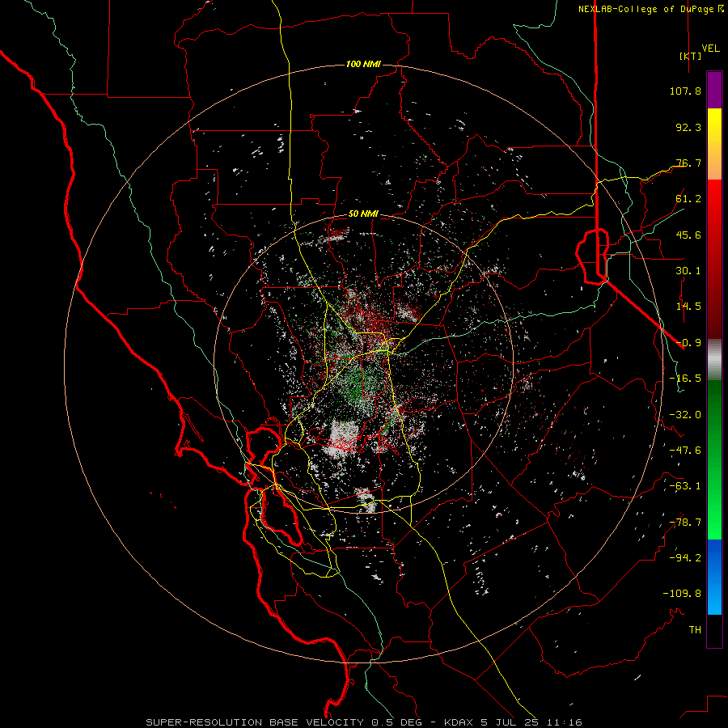This screenshot has height=728, width=728.
Task: Click the purple top segment of color bar
Action: 714,91
